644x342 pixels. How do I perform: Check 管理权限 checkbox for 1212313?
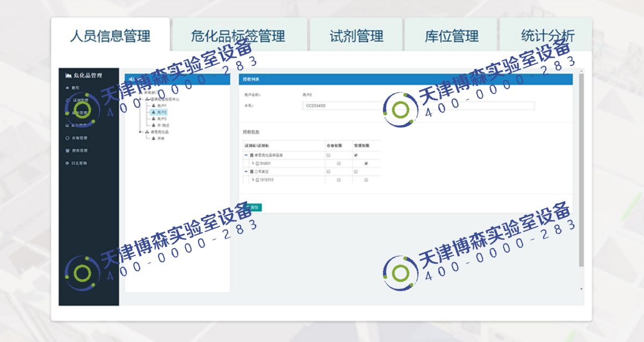coord(366,180)
